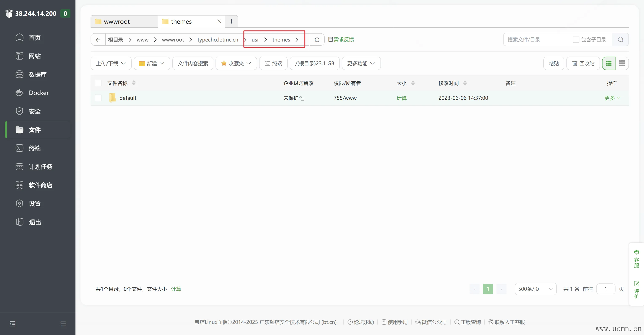Click the back arrow in path bar
The width and height of the screenshot is (644, 335).
pyautogui.click(x=98, y=40)
